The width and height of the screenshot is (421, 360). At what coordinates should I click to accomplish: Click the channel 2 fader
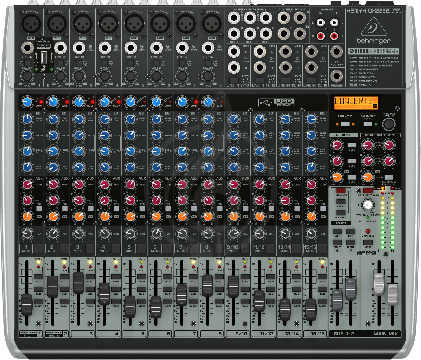pyautogui.click(x=52, y=287)
